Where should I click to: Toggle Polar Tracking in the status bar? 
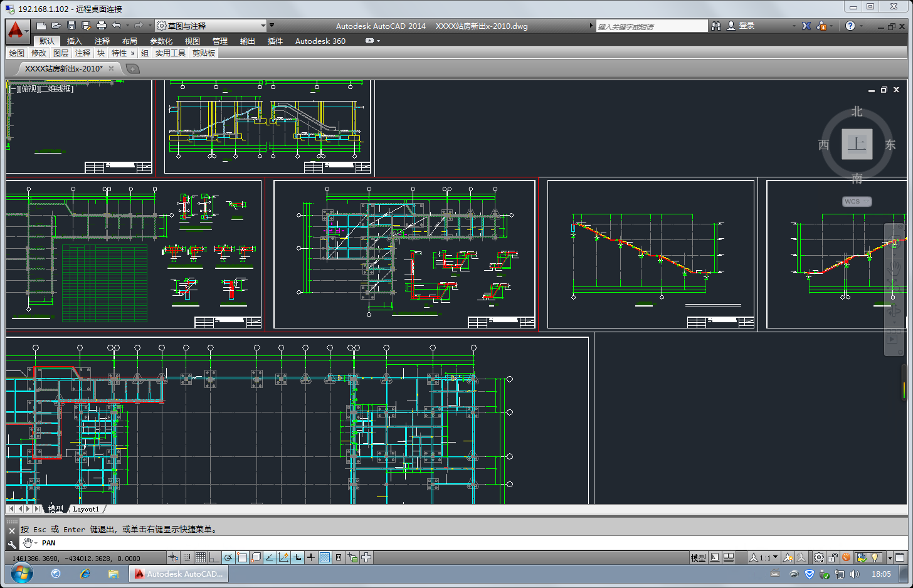click(228, 557)
